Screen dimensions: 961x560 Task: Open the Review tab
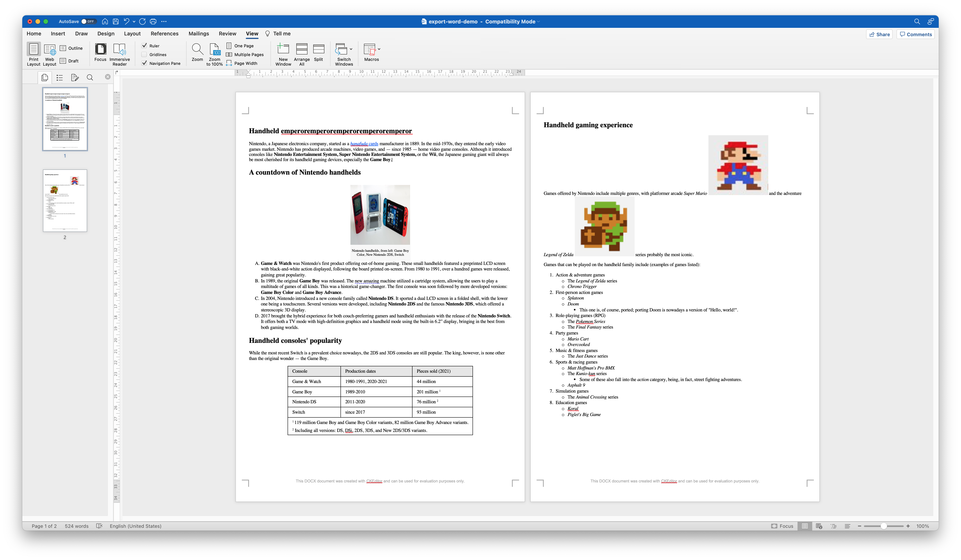(x=227, y=34)
